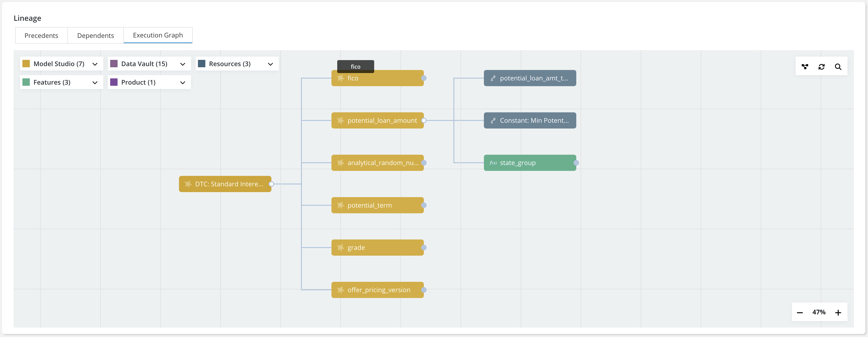Click the graph layout icon in toolbar

(x=805, y=67)
